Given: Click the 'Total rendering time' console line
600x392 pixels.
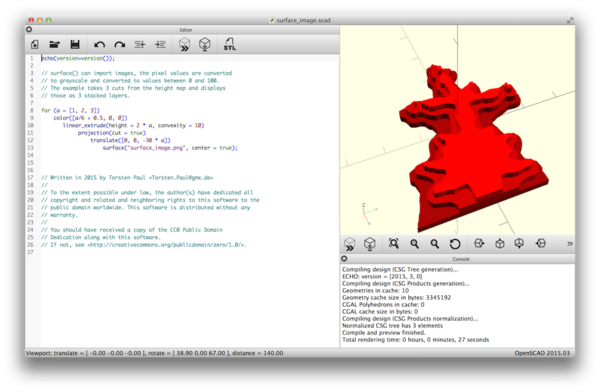Looking at the screenshot, I should coord(416,340).
